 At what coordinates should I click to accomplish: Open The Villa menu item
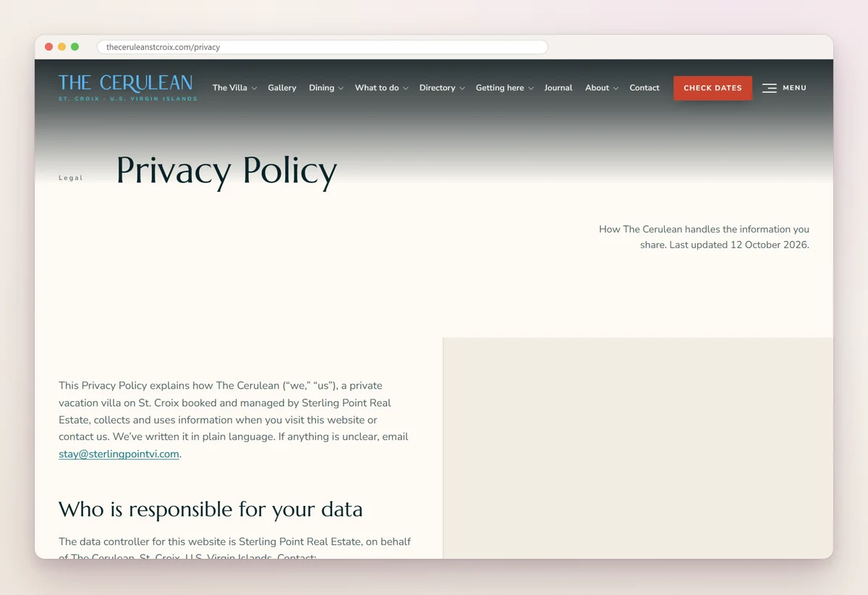pos(229,88)
